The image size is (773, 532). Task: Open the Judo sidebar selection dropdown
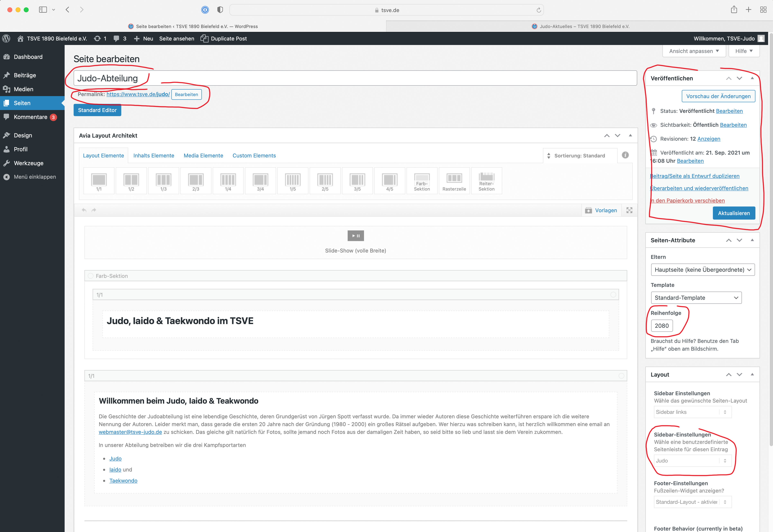point(693,461)
